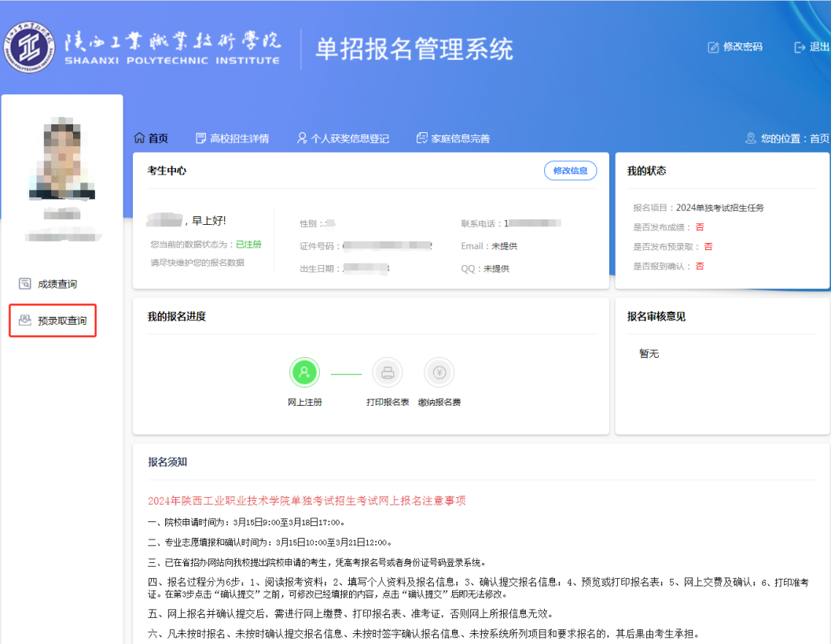Click the home icon beside 首页
Viewport: 831px width, 644px height.
pos(140,138)
